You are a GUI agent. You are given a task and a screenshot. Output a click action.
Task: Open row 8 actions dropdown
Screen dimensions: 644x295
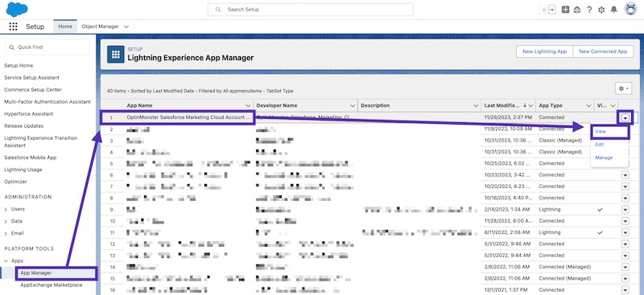[625, 198]
